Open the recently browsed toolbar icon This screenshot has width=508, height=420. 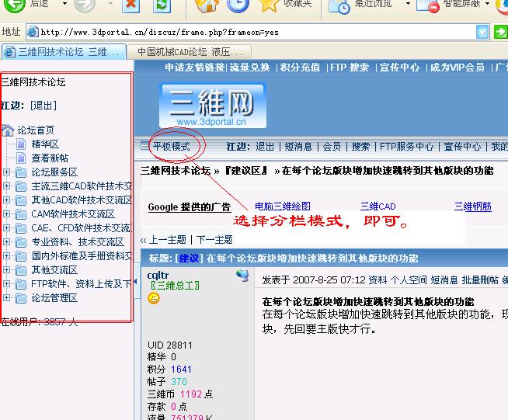coord(339,6)
